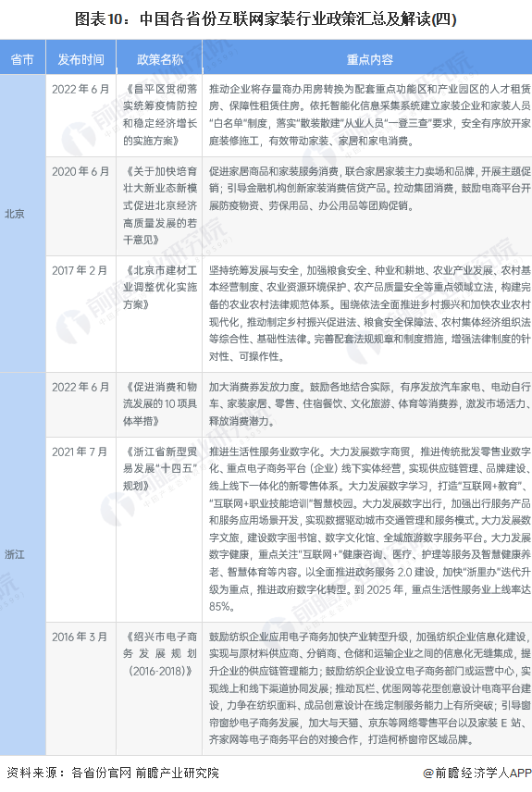Click the 2022年6月 date in 昌平区 row

[x=80, y=89]
